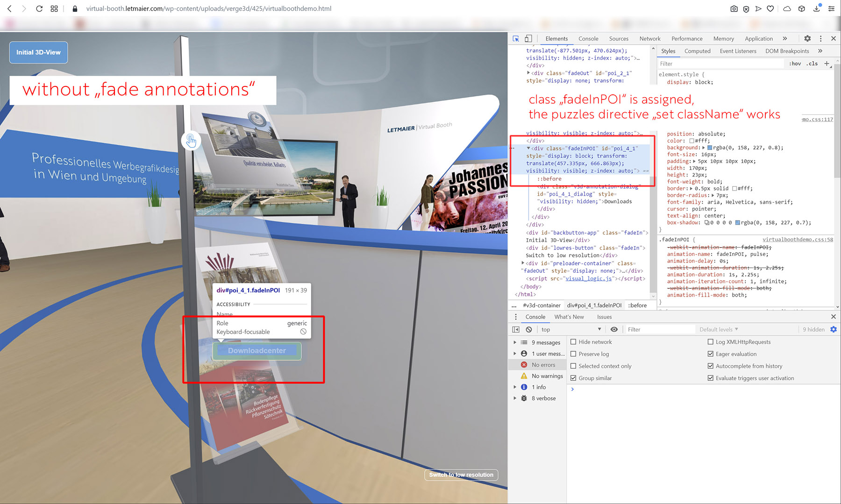Close the console drawer

[834, 317]
